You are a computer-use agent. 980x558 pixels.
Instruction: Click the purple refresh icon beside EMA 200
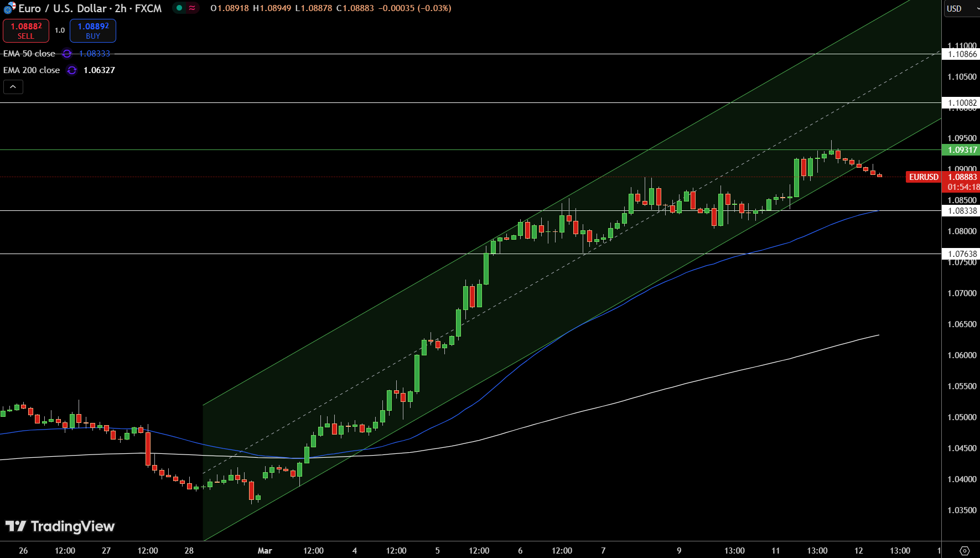(x=72, y=70)
